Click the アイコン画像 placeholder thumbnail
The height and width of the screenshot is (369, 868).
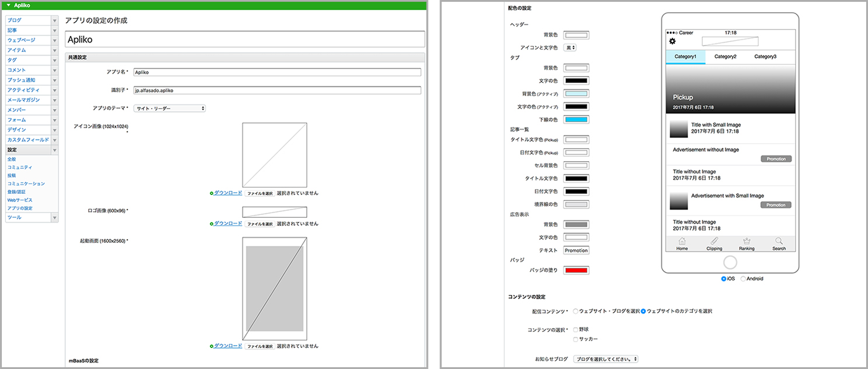pos(275,155)
